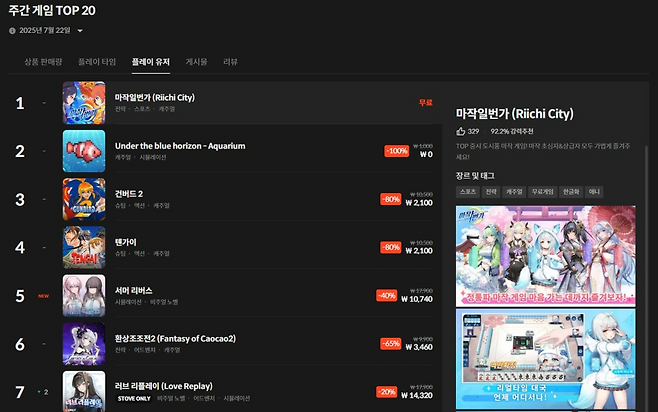Click the STOVE ONLY badge on 러브 리플레이
This screenshot has height=412, width=658.
(x=134, y=398)
